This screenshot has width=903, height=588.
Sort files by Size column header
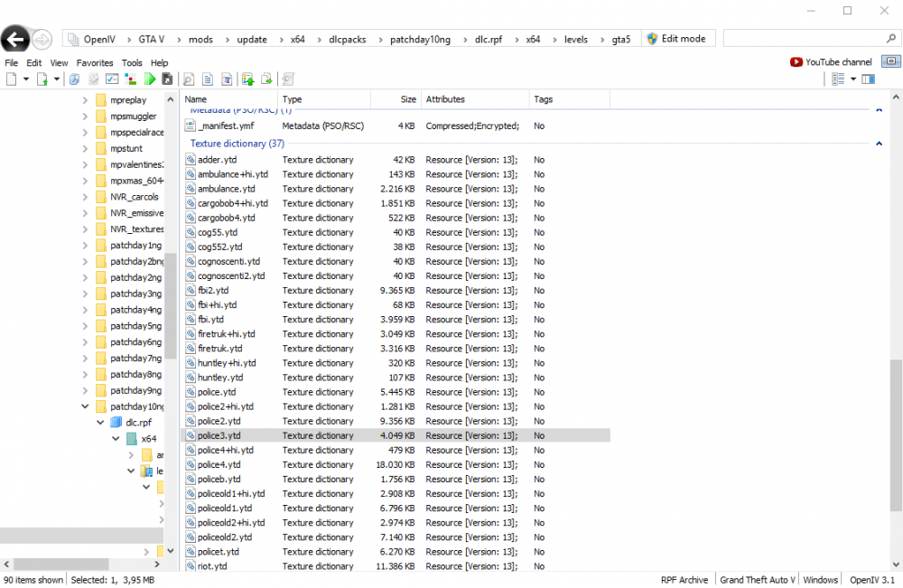(408, 99)
